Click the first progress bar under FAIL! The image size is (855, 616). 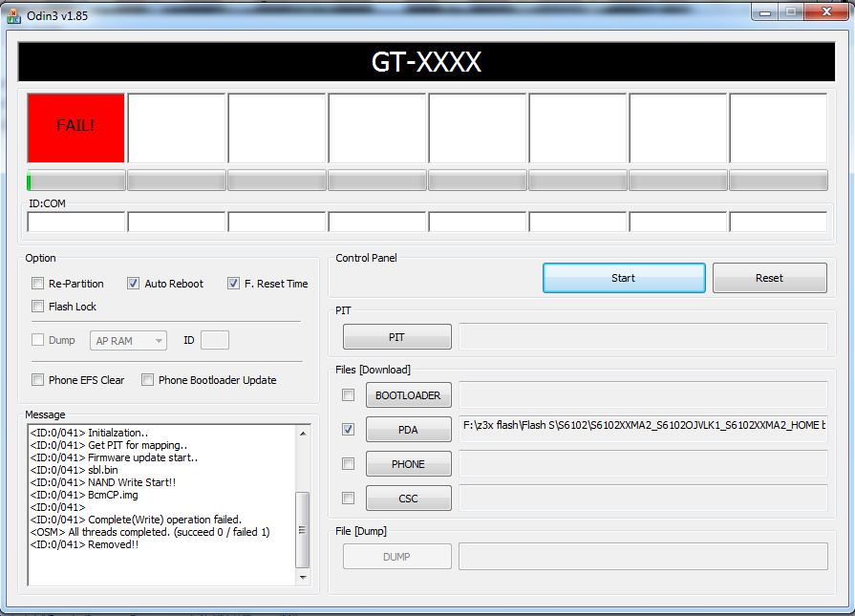click(75, 181)
